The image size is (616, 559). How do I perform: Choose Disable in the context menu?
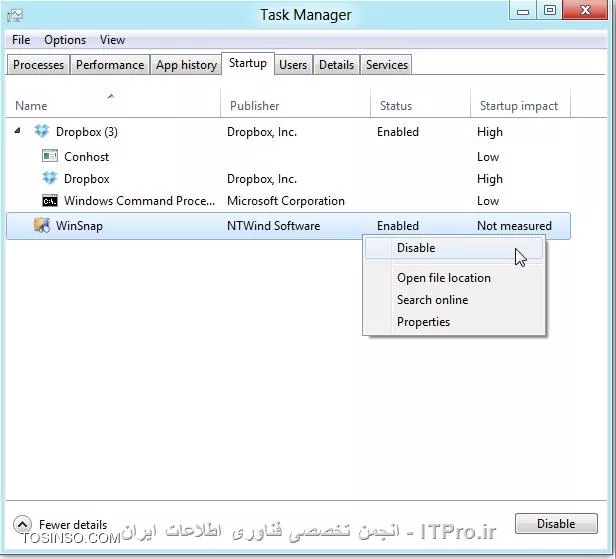(x=454, y=248)
